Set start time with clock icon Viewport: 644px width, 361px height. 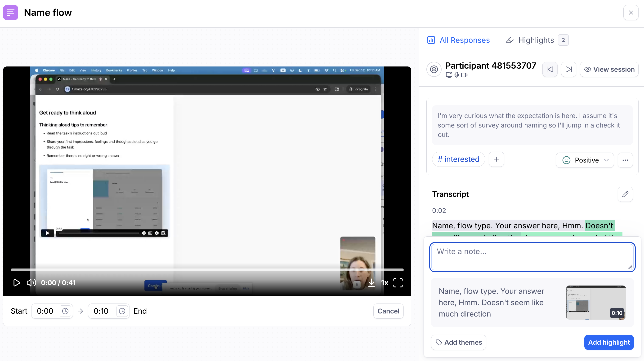coord(65,311)
